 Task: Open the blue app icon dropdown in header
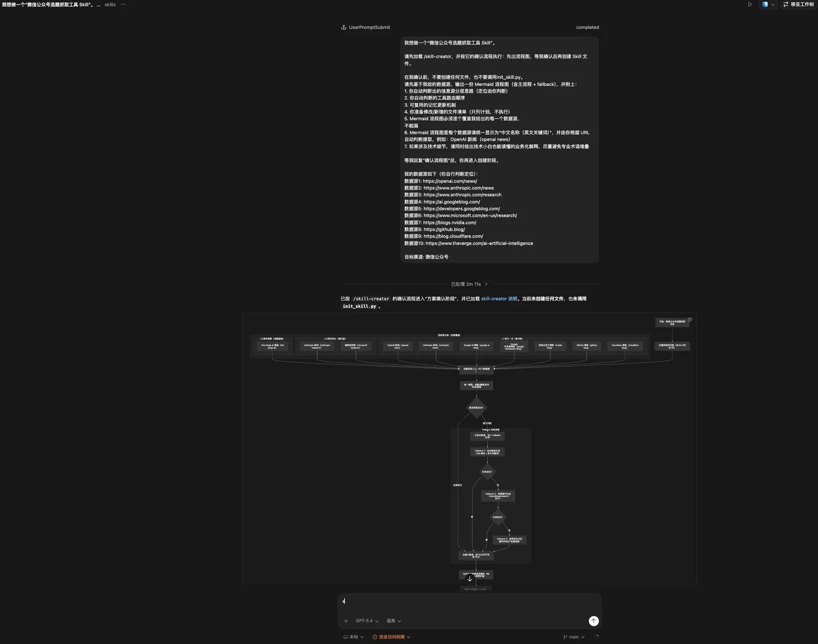point(768,4)
